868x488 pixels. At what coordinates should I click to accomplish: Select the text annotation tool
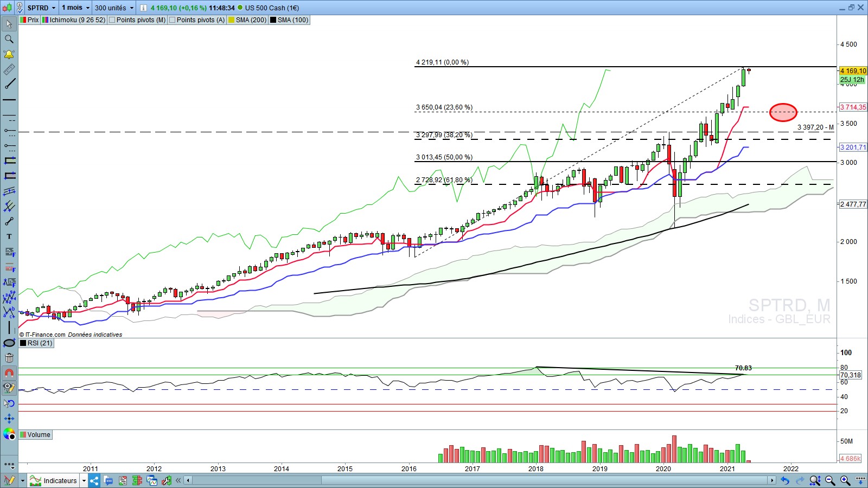[9, 236]
